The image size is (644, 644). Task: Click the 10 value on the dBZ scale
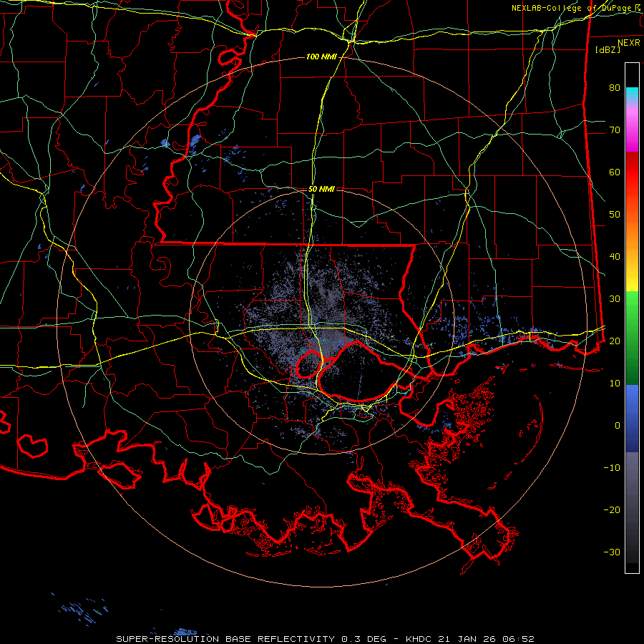pos(615,384)
